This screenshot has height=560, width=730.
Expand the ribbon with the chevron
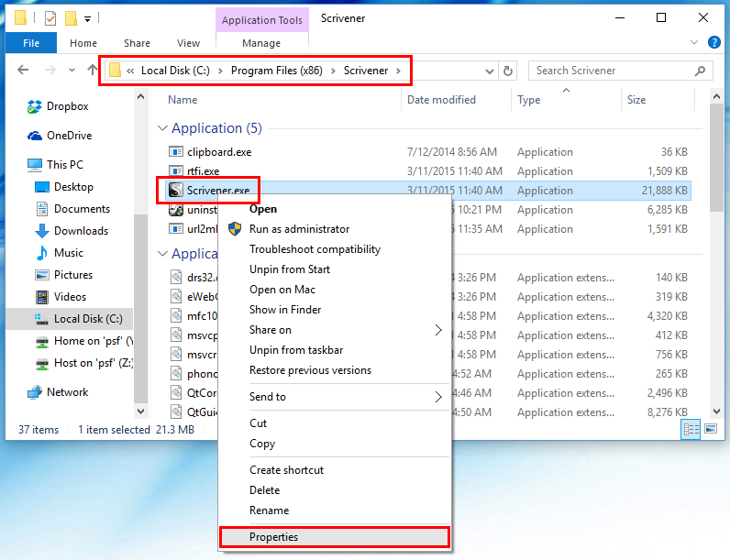pos(694,42)
